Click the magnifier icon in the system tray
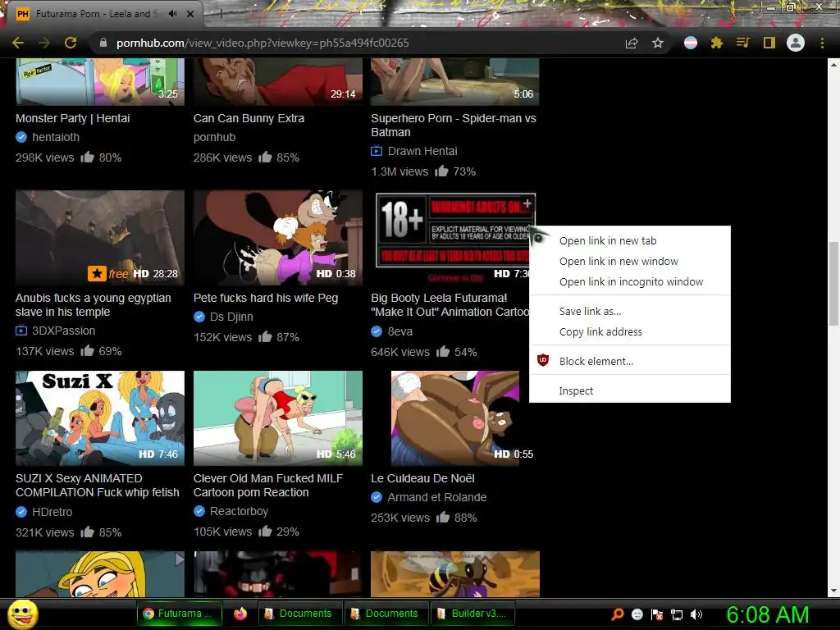 [x=617, y=614]
